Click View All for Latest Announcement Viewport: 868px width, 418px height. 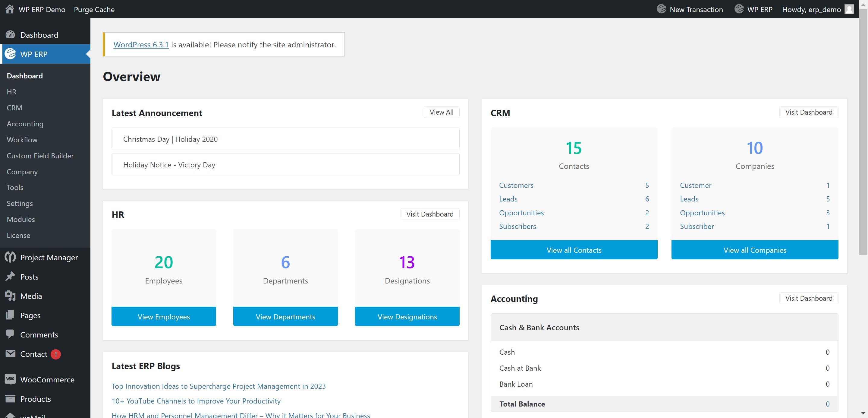442,112
